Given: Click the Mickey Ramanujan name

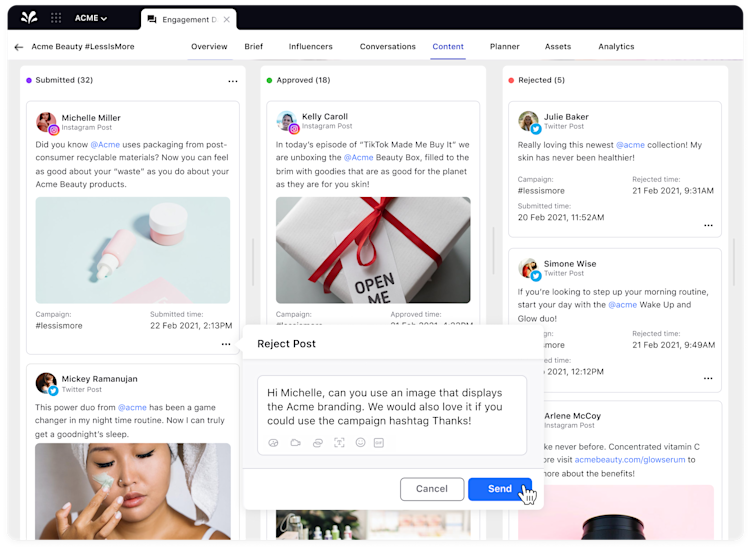Looking at the screenshot, I should click(99, 379).
